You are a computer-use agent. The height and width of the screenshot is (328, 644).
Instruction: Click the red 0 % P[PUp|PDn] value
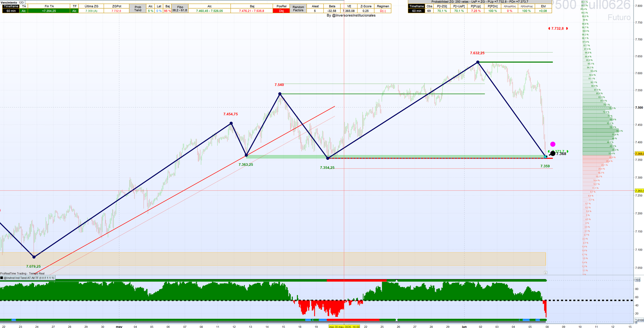(x=509, y=11)
